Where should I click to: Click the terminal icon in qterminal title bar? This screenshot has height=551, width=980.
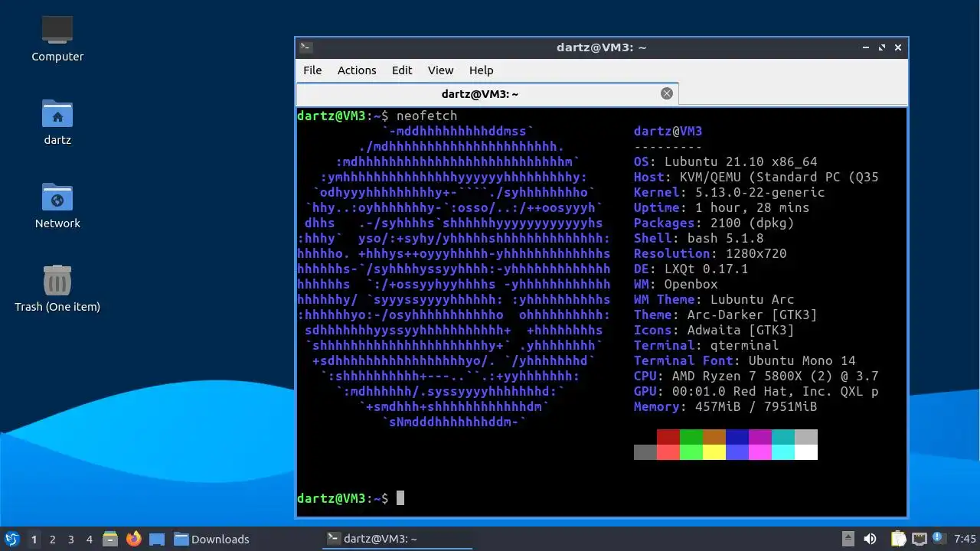(305, 47)
